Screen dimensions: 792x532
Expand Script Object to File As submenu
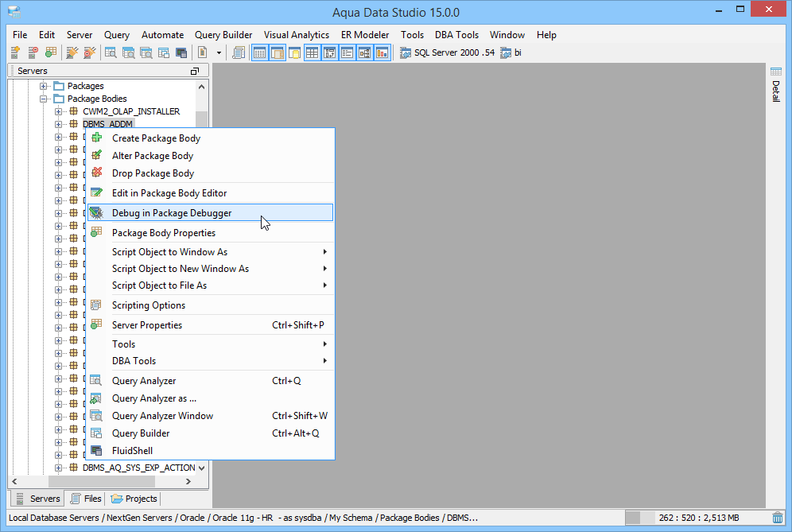click(x=210, y=285)
